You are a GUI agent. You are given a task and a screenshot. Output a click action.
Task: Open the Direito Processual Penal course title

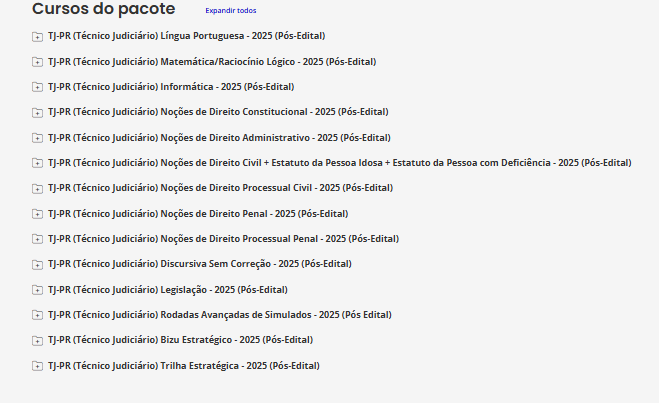pyautogui.click(x=223, y=239)
